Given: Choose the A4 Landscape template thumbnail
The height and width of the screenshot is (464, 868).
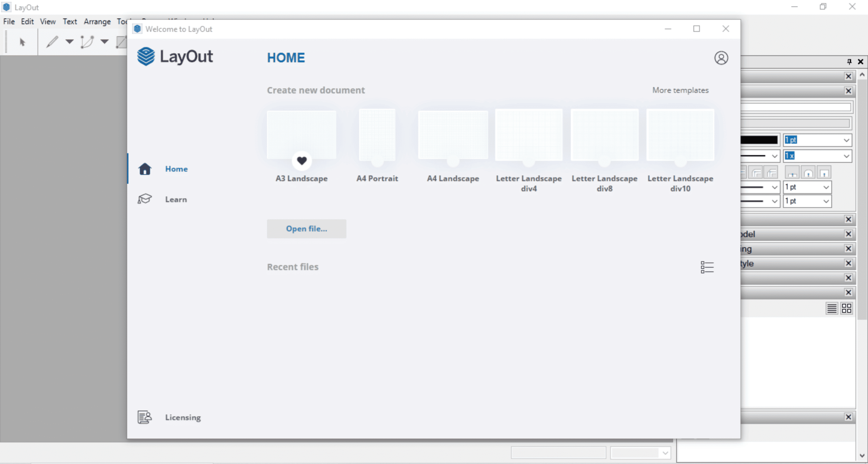Looking at the screenshot, I should click(x=453, y=135).
